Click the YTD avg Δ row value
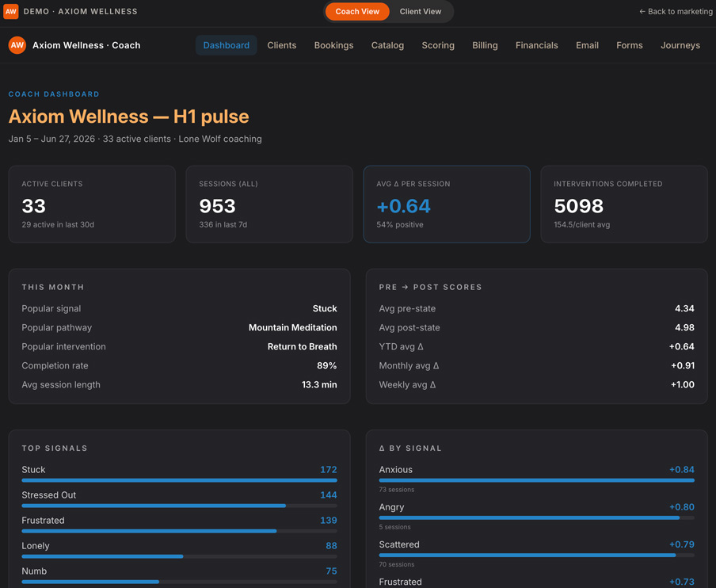 (x=682, y=347)
